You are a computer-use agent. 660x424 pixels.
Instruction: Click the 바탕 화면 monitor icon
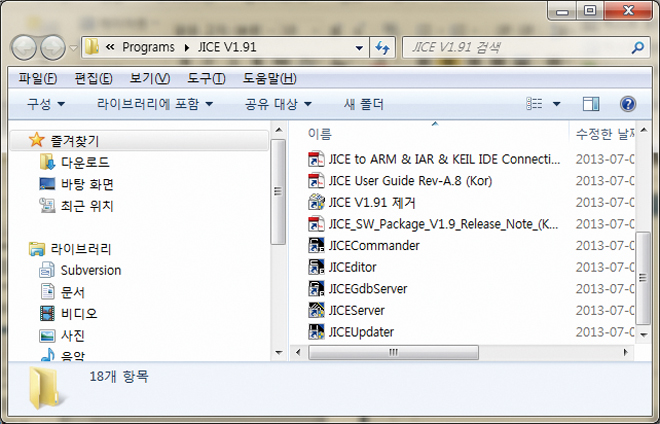click(47, 184)
